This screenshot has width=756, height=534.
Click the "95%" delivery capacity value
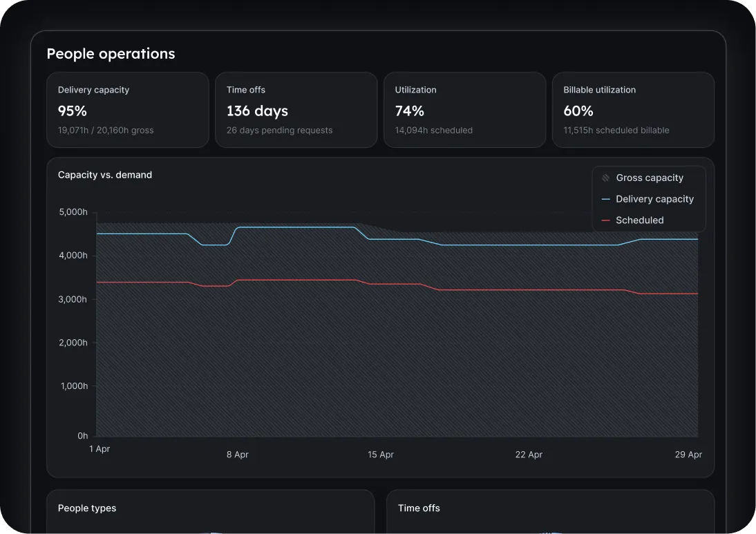(x=73, y=111)
